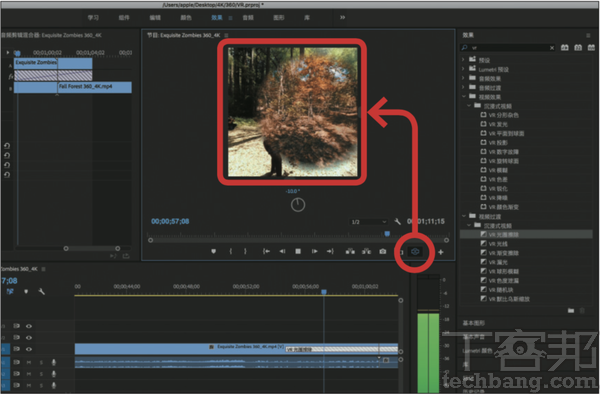This screenshot has width=600, height=394.
Task: Click the YUV Effects filter badge
Action: 592,47
